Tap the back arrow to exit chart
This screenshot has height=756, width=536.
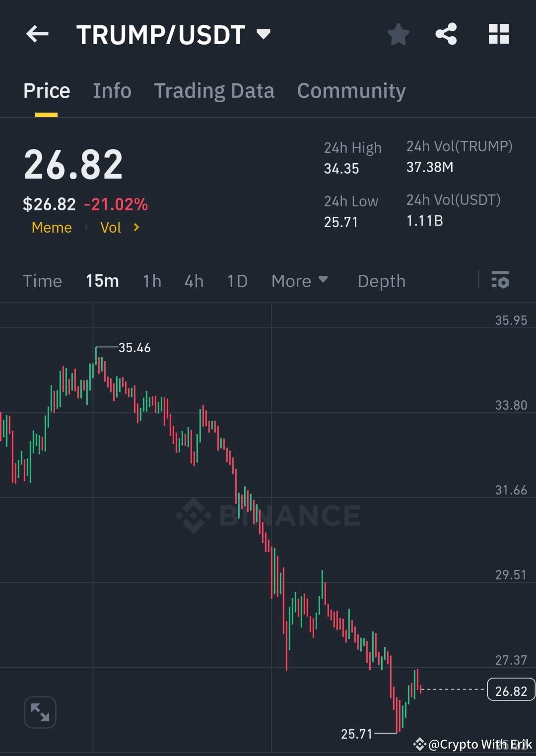(x=37, y=34)
